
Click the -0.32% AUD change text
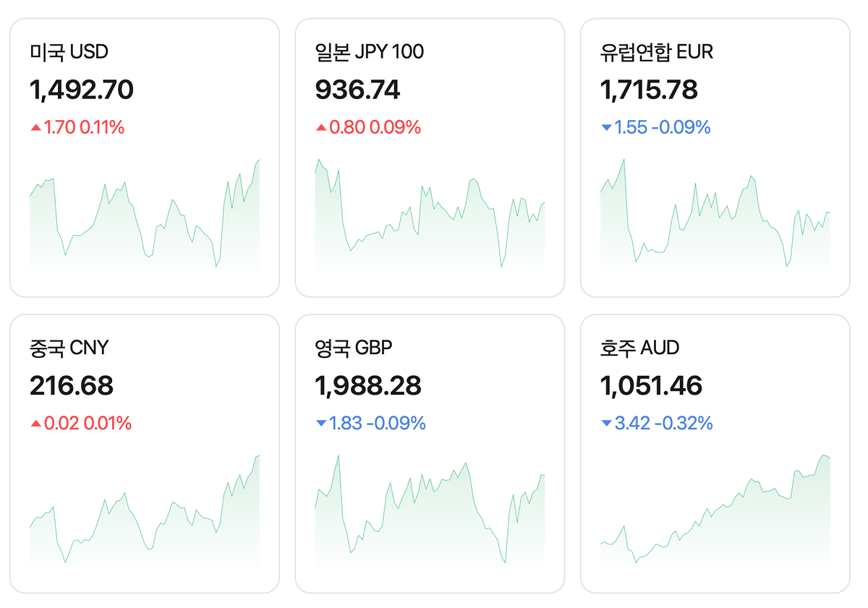click(683, 424)
